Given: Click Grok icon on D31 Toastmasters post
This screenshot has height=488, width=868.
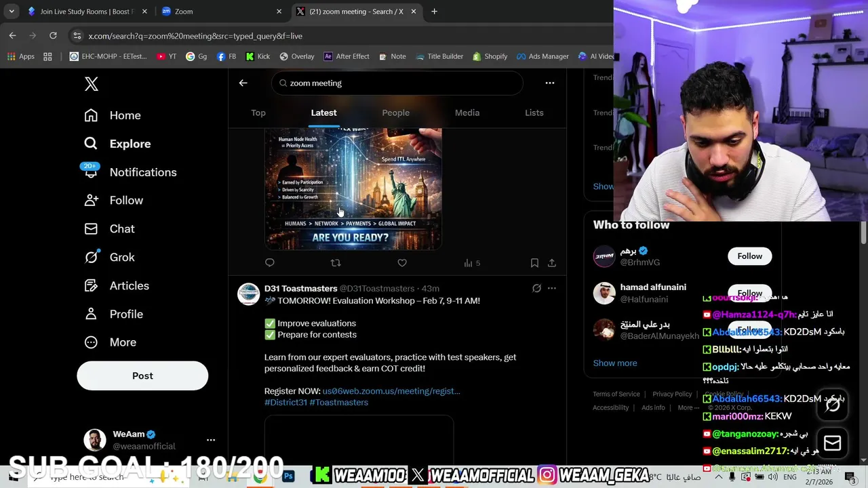Looking at the screenshot, I should pyautogui.click(x=536, y=288).
